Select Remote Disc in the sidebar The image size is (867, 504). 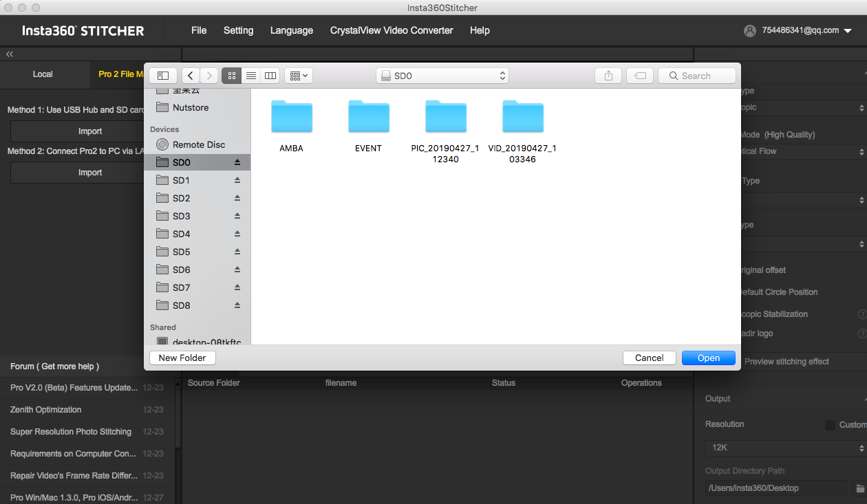(x=197, y=144)
